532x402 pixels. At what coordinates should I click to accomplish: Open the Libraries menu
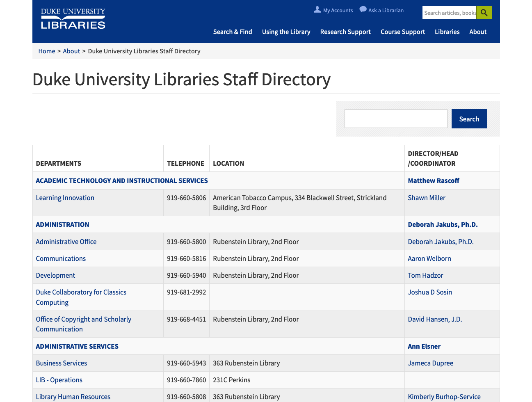pyautogui.click(x=447, y=32)
